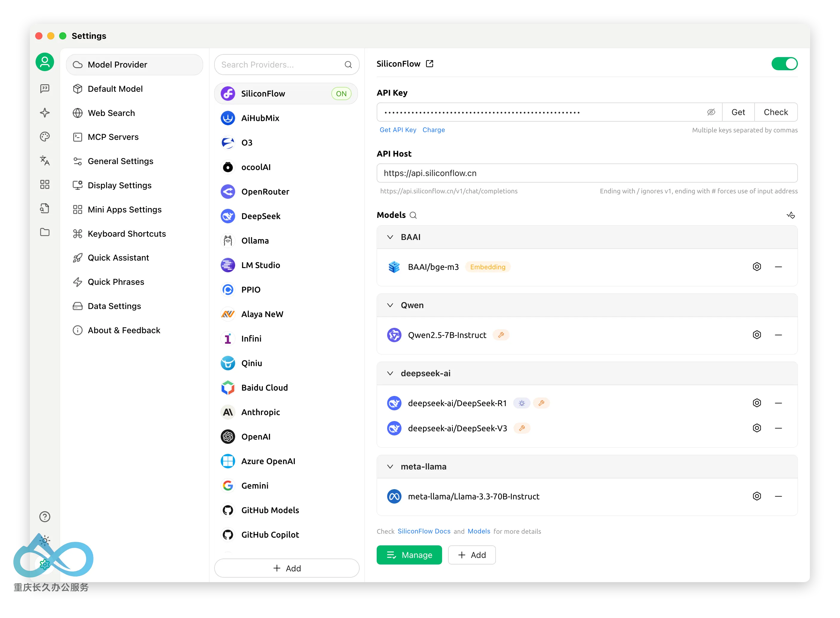Click Add provider button below list

pyautogui.click(x=287, y=568)
